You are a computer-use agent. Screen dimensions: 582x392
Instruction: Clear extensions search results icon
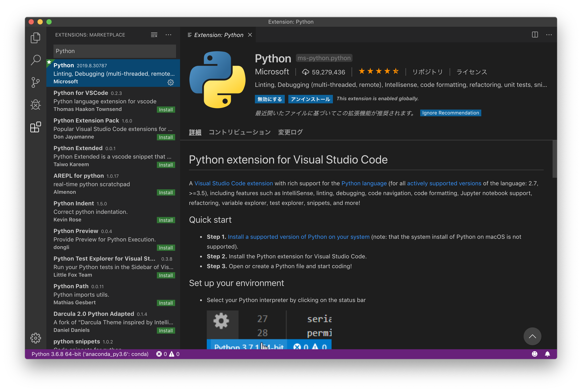tap(154, 35)
